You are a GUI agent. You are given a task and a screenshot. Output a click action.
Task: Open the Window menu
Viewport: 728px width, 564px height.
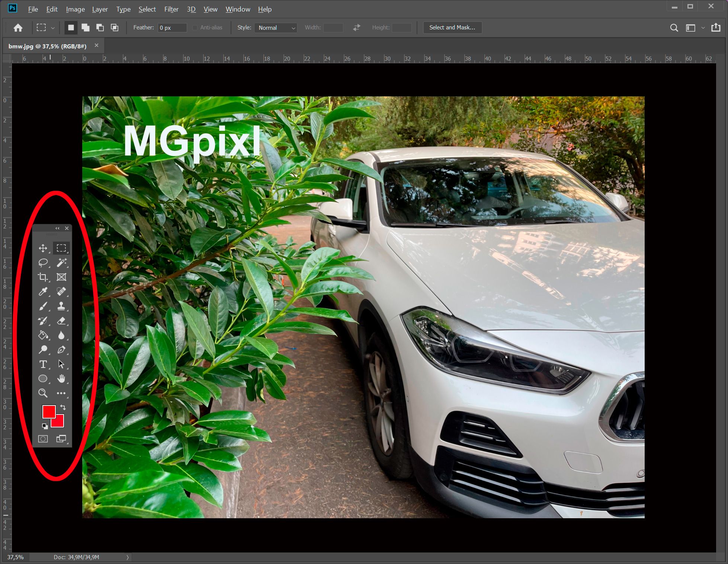[x=238, y=8]
